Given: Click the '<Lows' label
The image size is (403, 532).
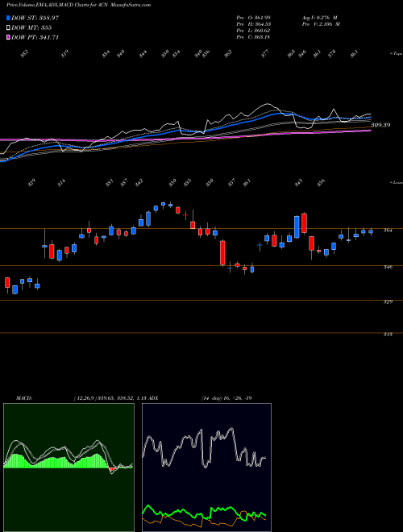Looking at the screenshot, I should coord(396,182).
